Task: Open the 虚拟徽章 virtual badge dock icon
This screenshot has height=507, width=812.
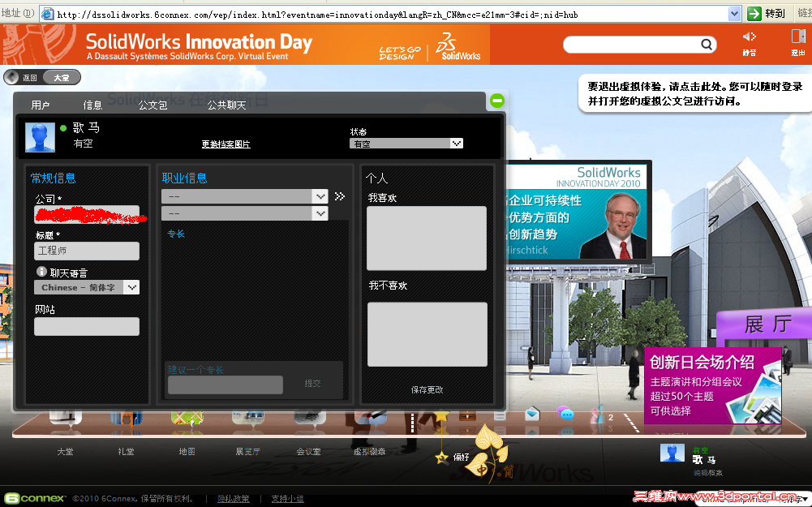Action: click(370, 418)
